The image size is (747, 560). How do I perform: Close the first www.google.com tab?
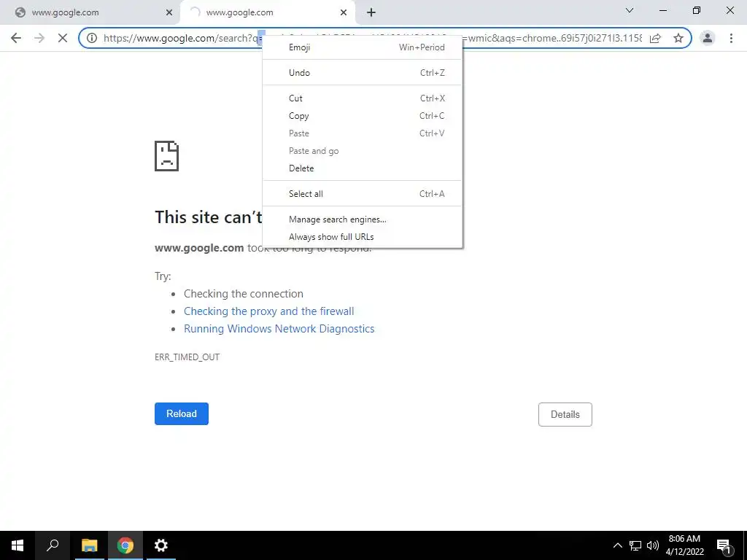(169, 12)
